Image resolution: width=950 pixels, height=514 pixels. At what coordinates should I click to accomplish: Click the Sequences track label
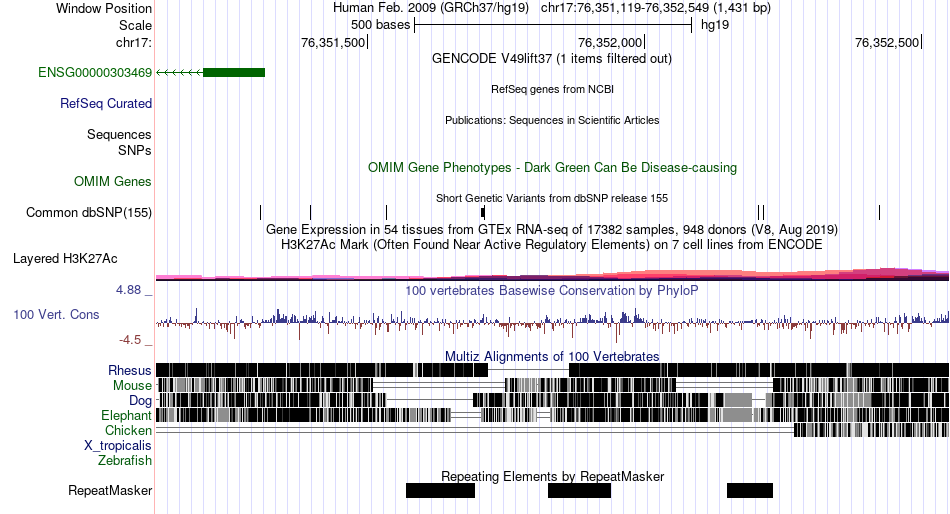click(x=119, y=135)
